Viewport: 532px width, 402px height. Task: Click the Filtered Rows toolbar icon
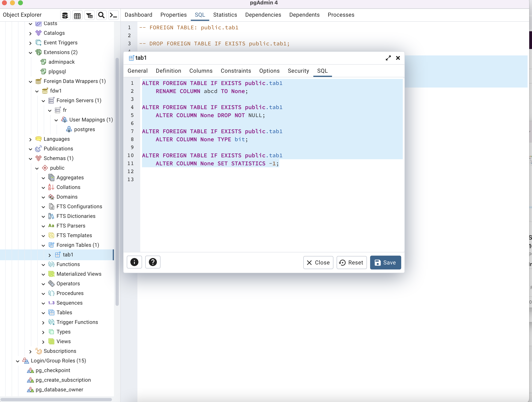click(89, 15)
